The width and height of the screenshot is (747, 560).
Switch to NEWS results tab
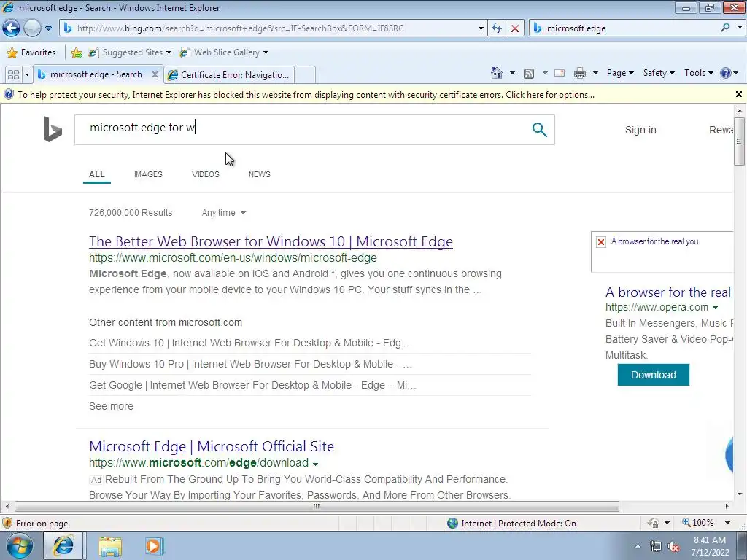[x=259, y=174]
